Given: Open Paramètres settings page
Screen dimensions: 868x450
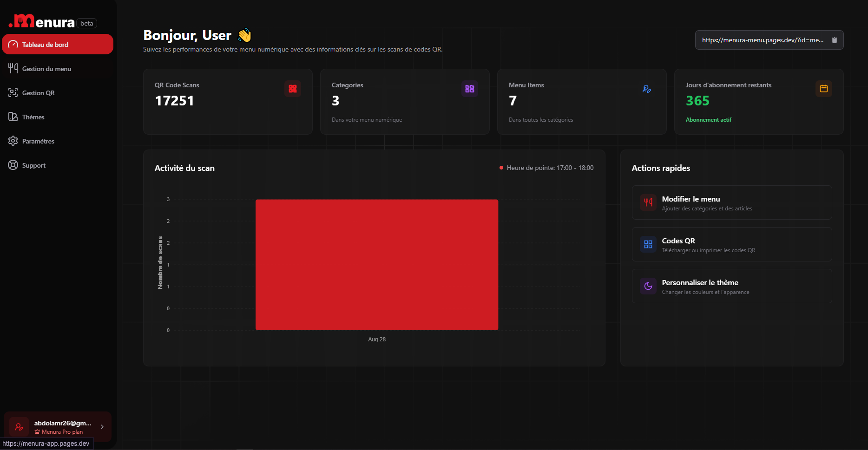Looking at the screenshot, I should coord(38,141).
